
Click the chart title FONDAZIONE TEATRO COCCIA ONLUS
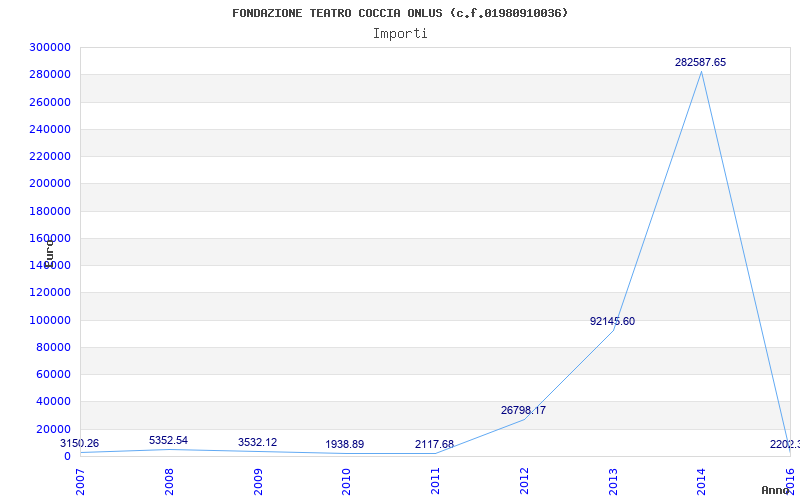[400, 13]
